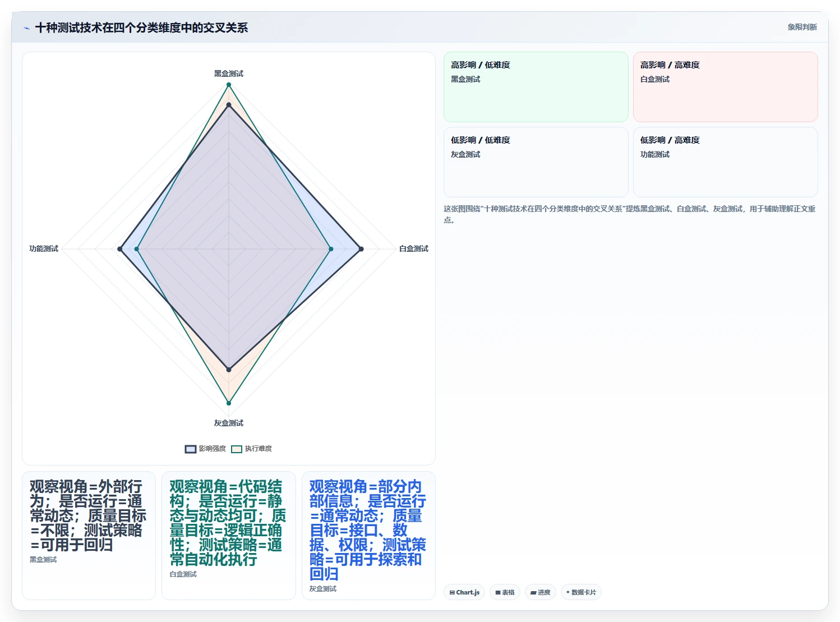Image resolution: width=840 pixels, height=622 pixels.
Task: Click the teal data point at 灰盒测试 bottom
Action: coord(229,403)
